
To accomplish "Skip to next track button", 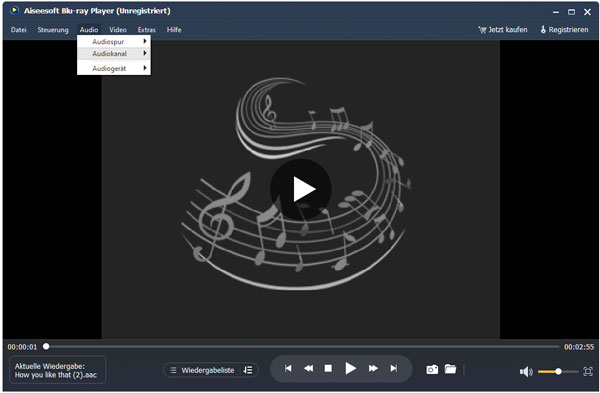I will [x=393, y=369].
